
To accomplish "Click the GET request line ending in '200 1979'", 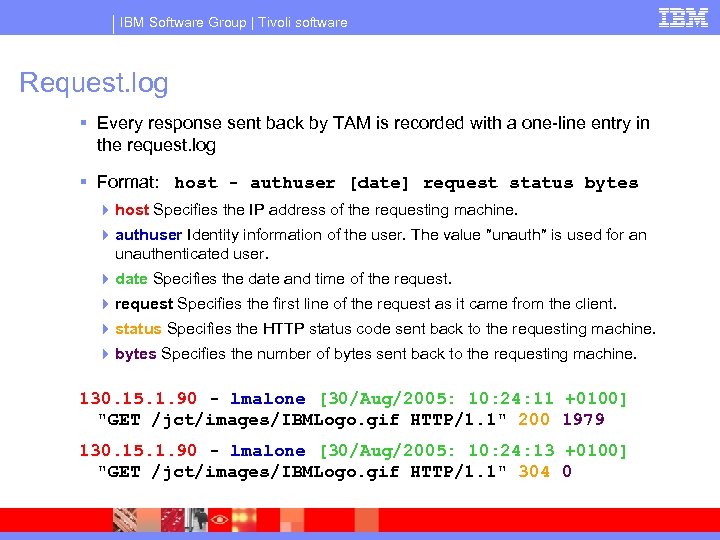I will [x=351, y=420].
